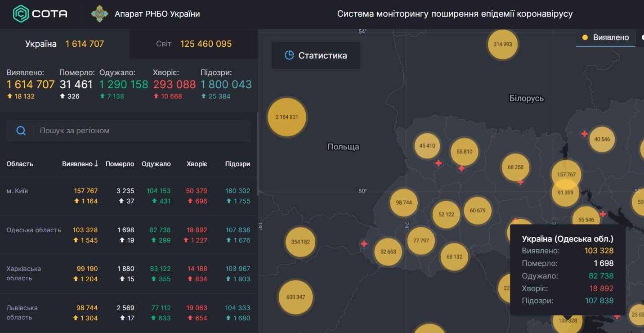This screenshot has height=333, width=644.
Task: Click the red cross marker left of the 40 546 bubble
Action: coord(584,134)
